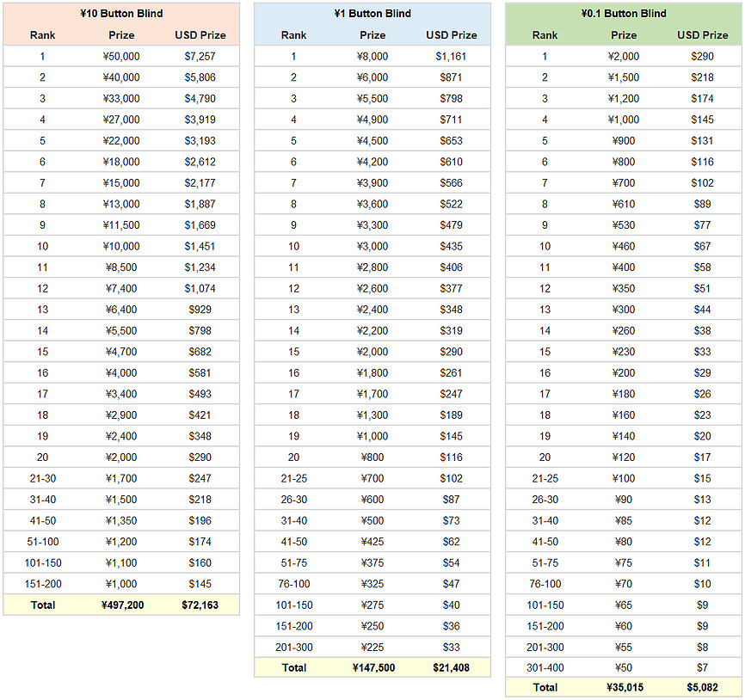
Task: Select the ¥497,200 total prize cell
Action: click(x=121, y=605)
